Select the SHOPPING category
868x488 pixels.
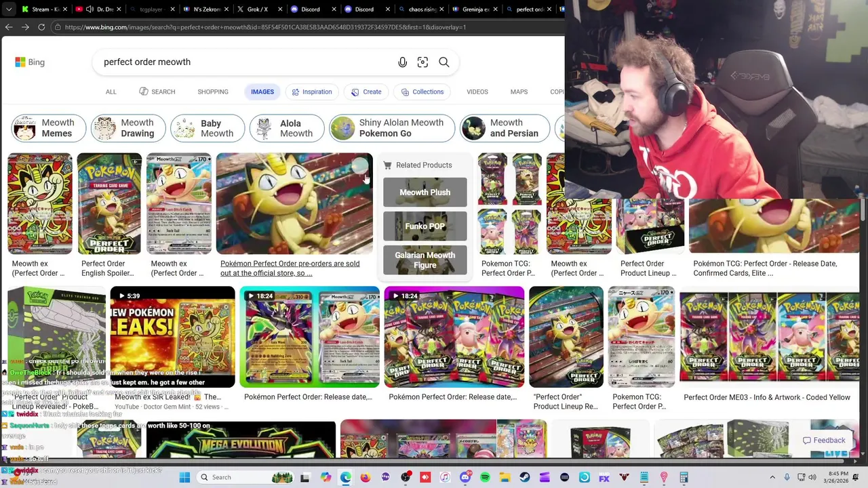tap(213, 91)
